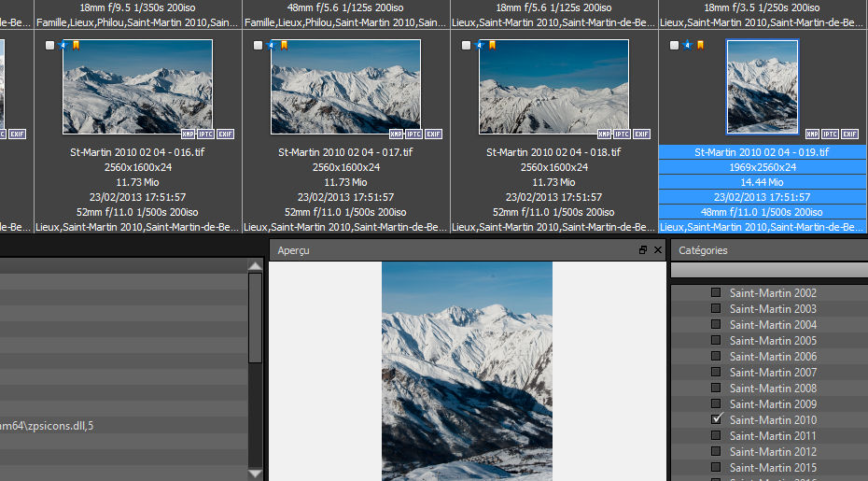Screen dimensions: 868x481
Task: Tick the checkbox on St-Martin 016.tif thumbnail
Action: click(x=49, y=46)
